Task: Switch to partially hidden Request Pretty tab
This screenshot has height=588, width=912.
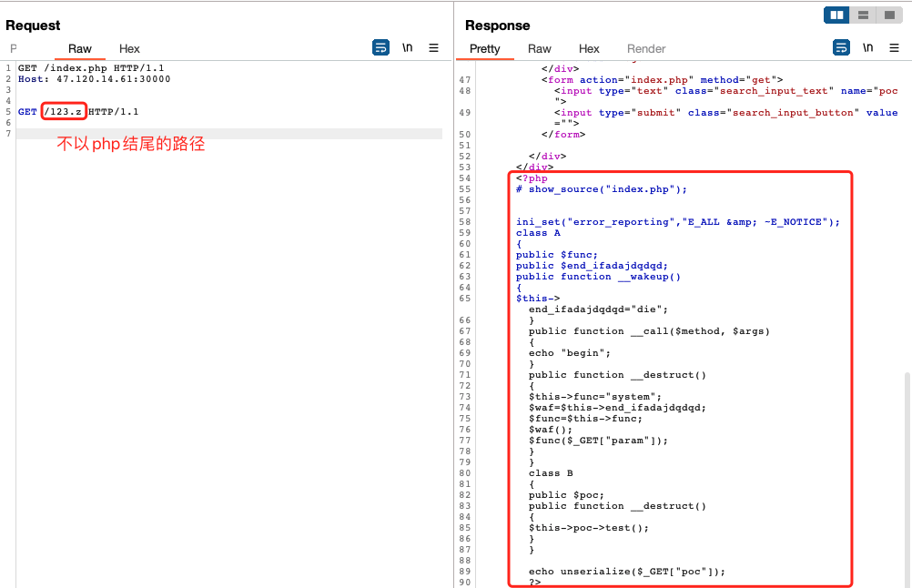Action: [15, 49]
